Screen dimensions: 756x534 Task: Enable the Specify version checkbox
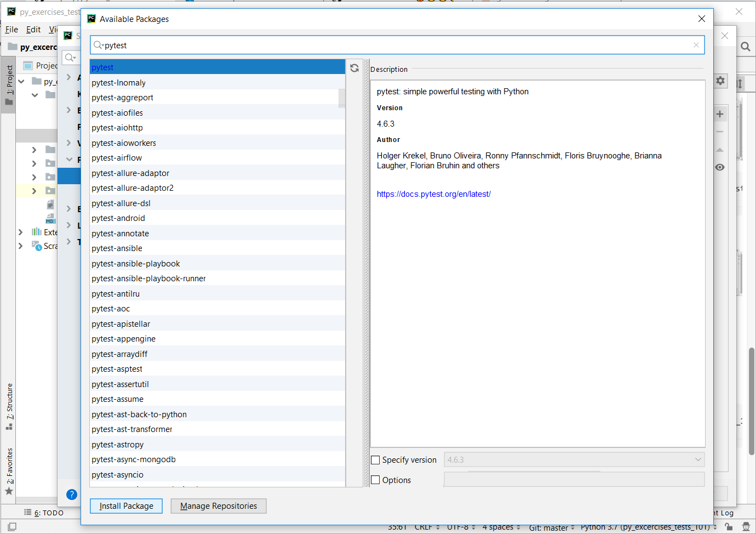pyautogui.click(x=375, y=460)
